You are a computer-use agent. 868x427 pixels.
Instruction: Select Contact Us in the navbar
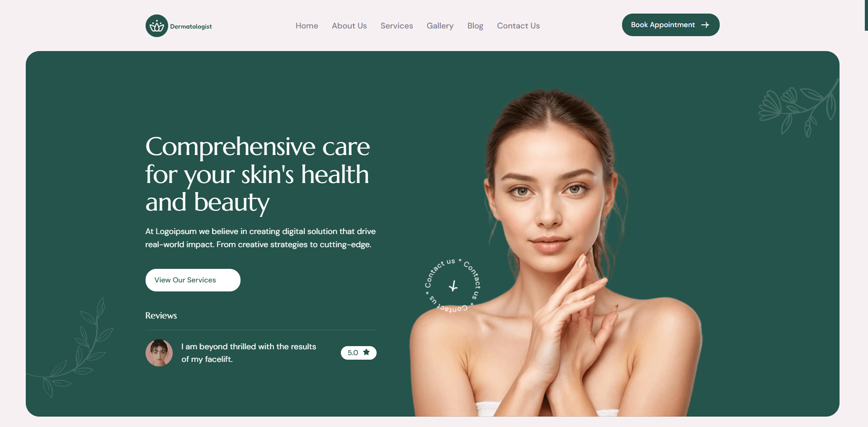coord(518,26)
